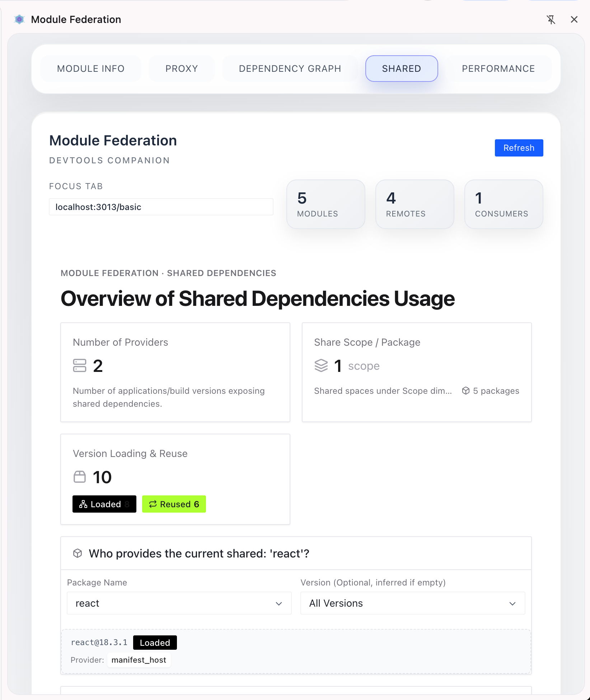Click the reuse arrows icon in Reused badge
The height and width of the screenshot is (700, 590).
(153, 504)
